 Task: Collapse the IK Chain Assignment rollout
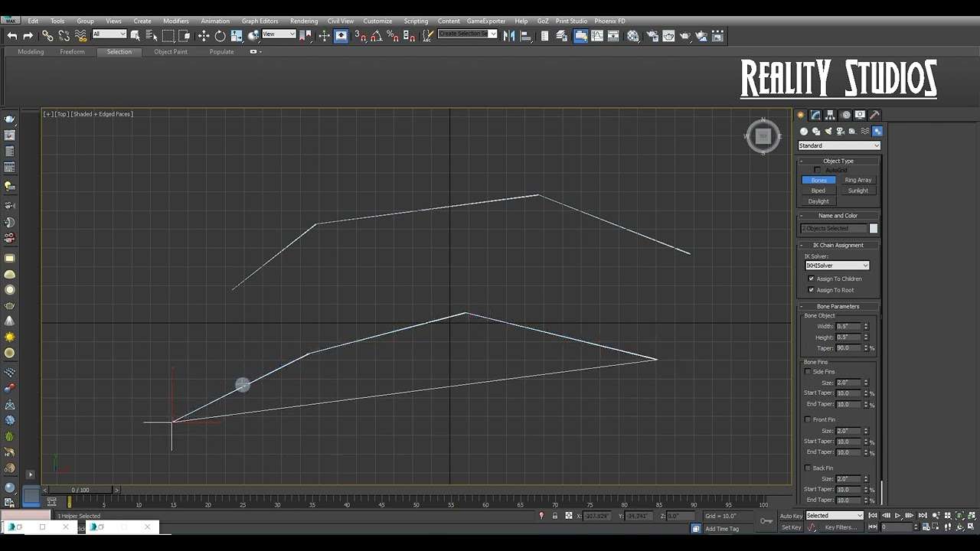838,246
